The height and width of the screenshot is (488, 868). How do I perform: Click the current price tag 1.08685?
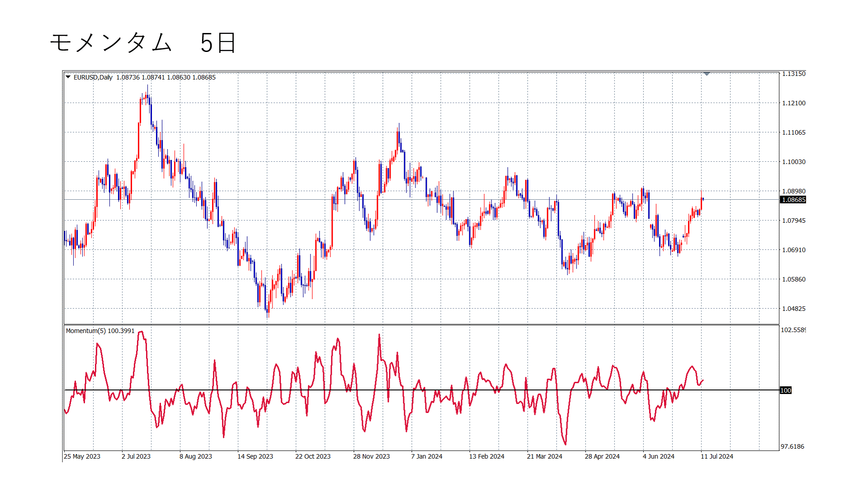(793, 200)
